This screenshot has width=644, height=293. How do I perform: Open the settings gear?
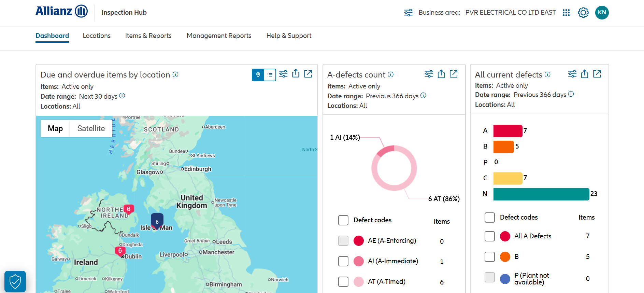tap(583, 13)
